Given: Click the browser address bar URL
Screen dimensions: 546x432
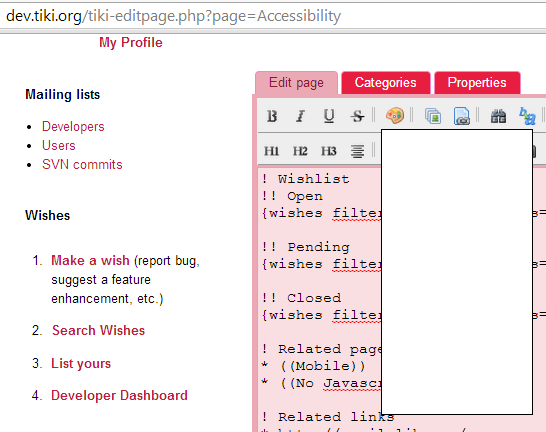Looking at the screenshot, I should tap(173, 16).
